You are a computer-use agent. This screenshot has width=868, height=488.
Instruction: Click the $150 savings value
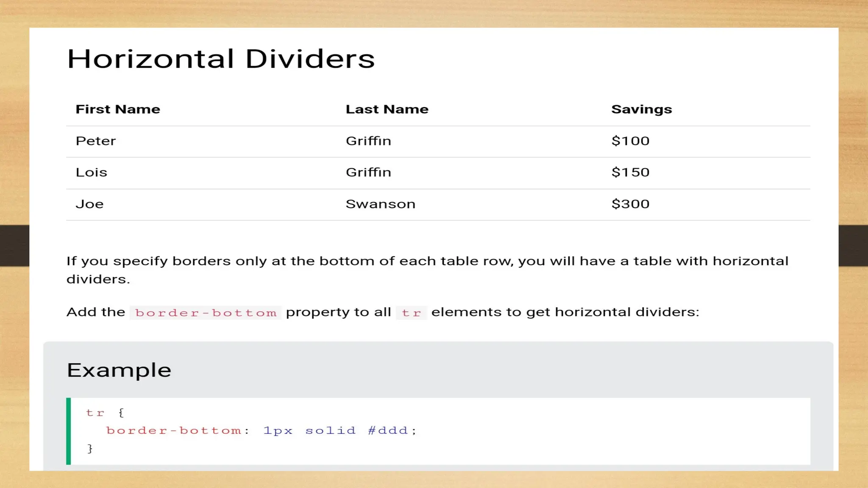pyautogui.click(x=630, y=172)
